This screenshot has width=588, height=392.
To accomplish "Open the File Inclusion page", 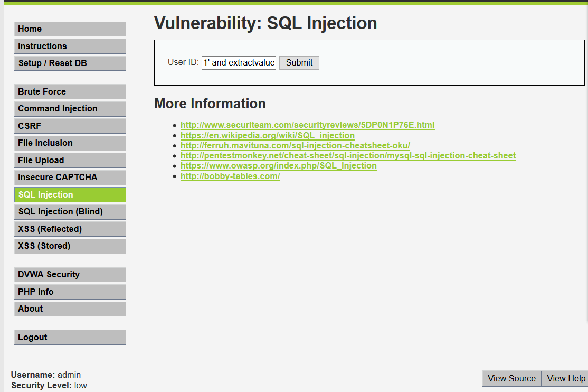I will point(70,143).
